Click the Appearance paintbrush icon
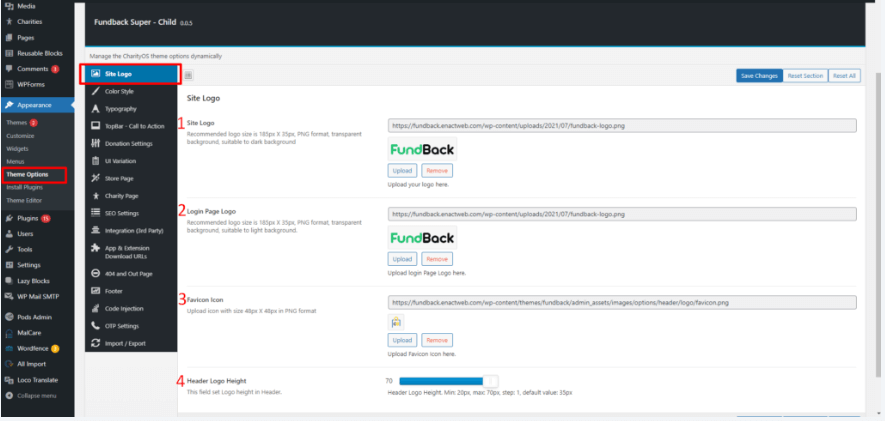The width and height of the screenshot is (885, 421). coord(8,105)
